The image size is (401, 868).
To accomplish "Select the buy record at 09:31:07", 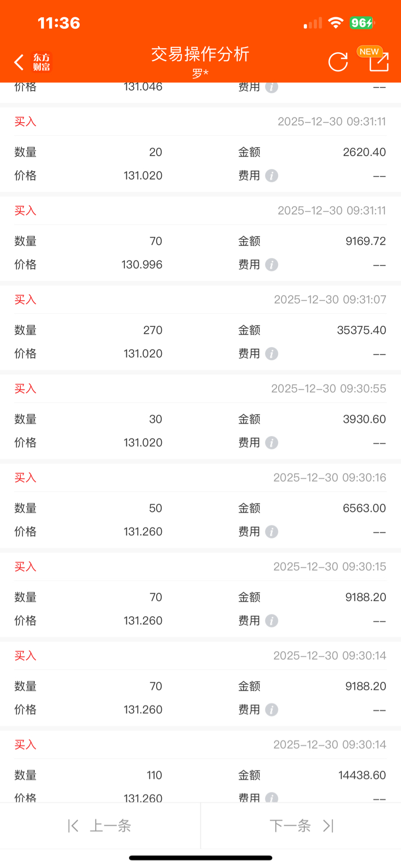I will coord(200,300).
